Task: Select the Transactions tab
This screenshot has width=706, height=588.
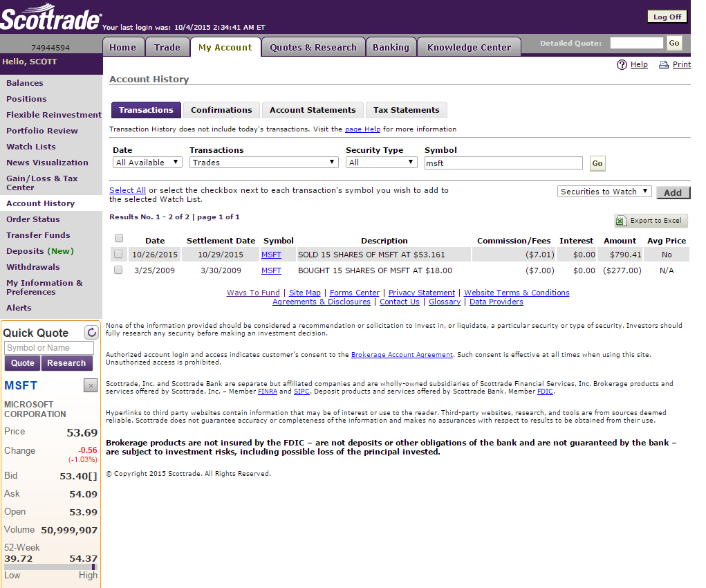Action: pyautogui.click(x=146, y=110)
